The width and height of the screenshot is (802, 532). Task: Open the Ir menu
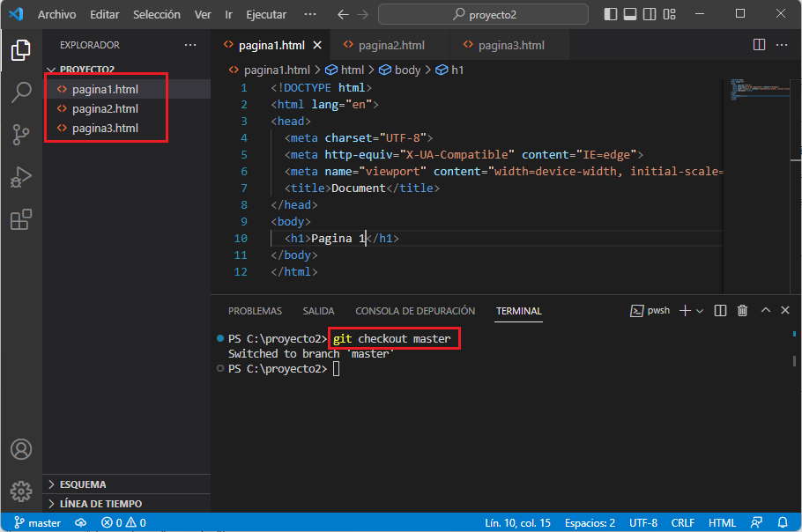click(x=228, y=14)
